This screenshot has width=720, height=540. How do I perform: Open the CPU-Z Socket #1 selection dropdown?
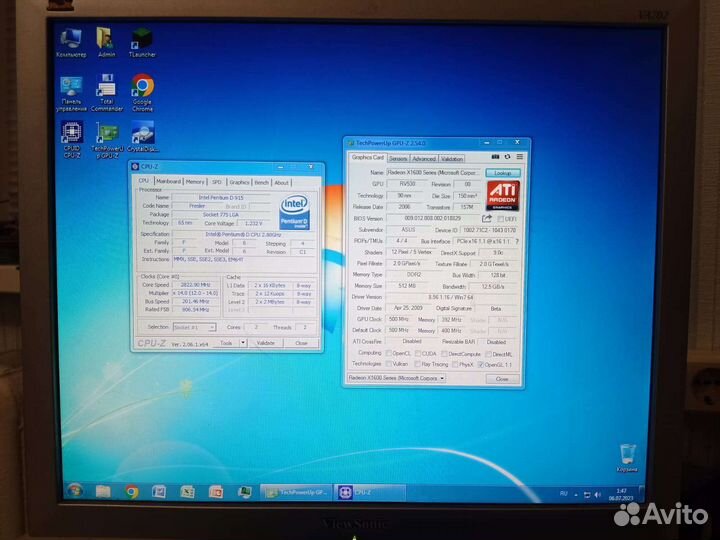pos(194,327)
